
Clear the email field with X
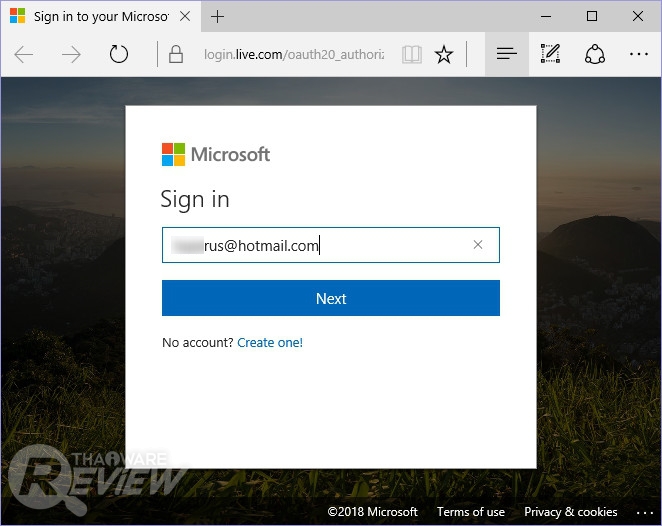click(478, 244)
